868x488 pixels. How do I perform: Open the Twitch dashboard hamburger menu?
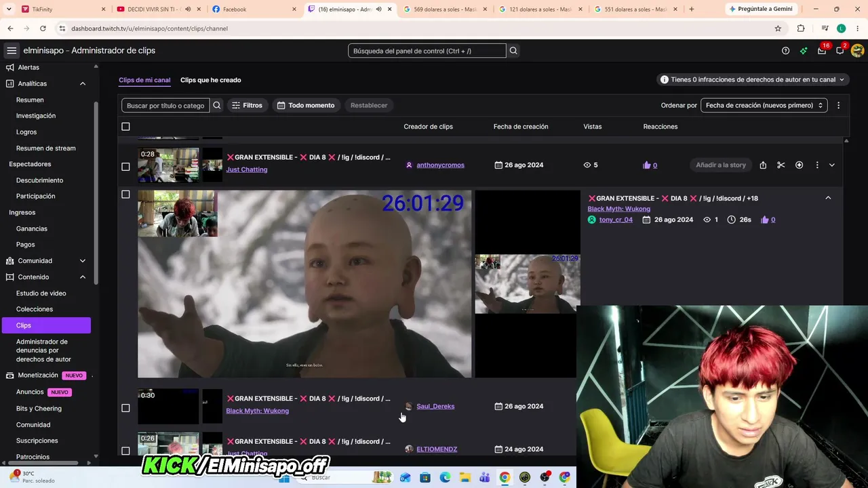coord(12,51)
